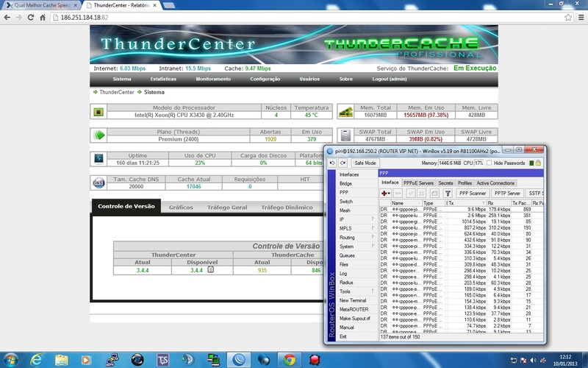Select the PPPoE row with 9.6 Mbps Tx
The width and height of the screenshot is (588, 368).
462,209
